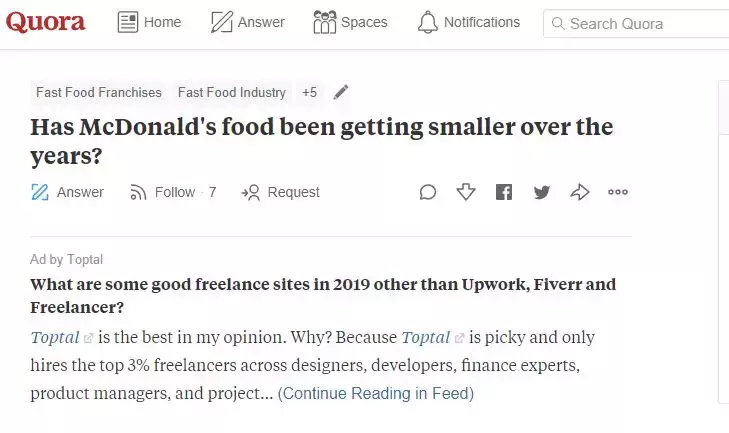Open Notifications bell icon
Screen dimensions: 729x433
(427, 22)
